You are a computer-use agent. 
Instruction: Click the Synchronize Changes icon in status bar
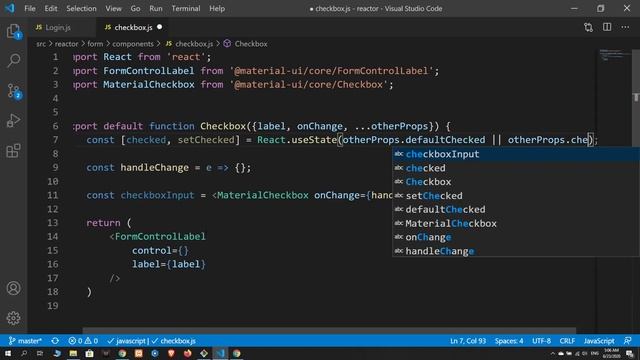(x=55, y=341)
